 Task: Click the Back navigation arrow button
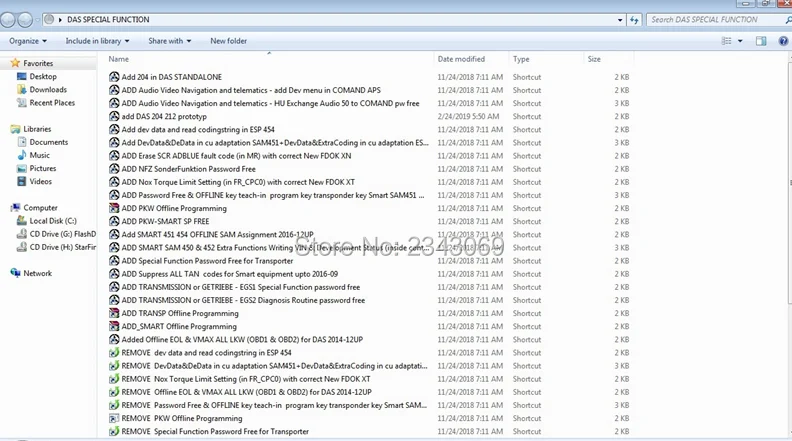click(8, 20)
